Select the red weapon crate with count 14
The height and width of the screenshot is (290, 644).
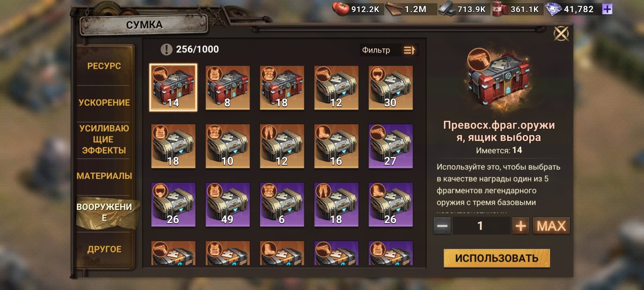(x=173, y=88)
